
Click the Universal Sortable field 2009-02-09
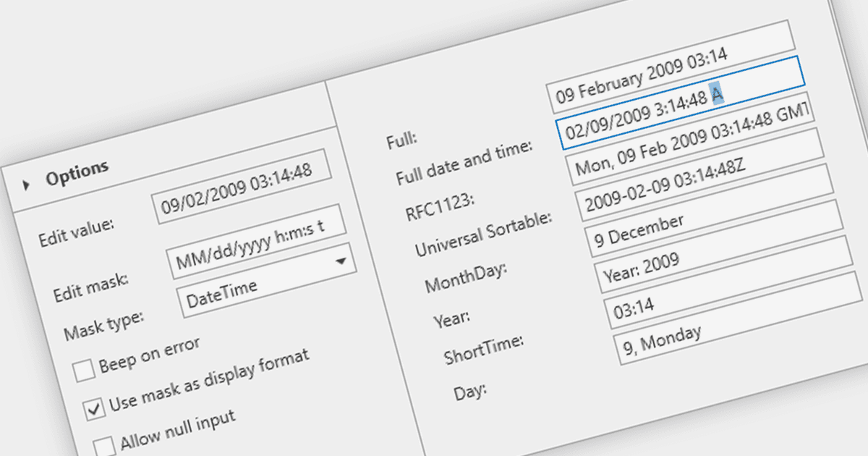point(699,175)
